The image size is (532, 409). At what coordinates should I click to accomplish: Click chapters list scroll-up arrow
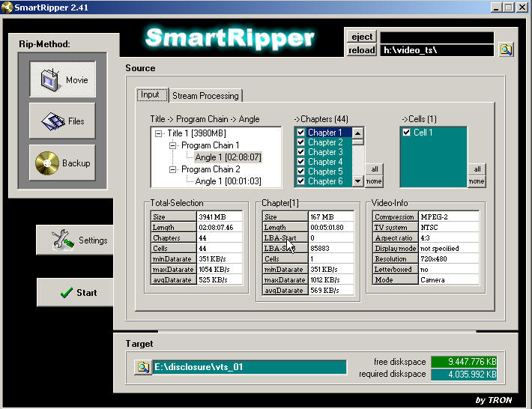[x=358, y=133]
